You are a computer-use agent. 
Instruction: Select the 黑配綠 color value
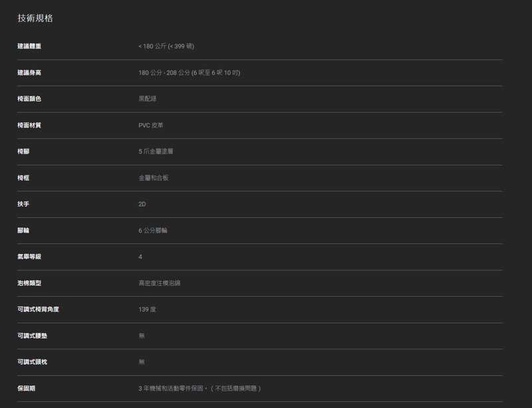148,99
